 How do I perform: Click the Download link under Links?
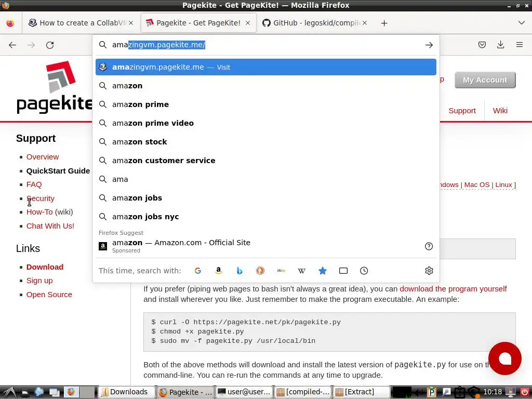(45, 267)
